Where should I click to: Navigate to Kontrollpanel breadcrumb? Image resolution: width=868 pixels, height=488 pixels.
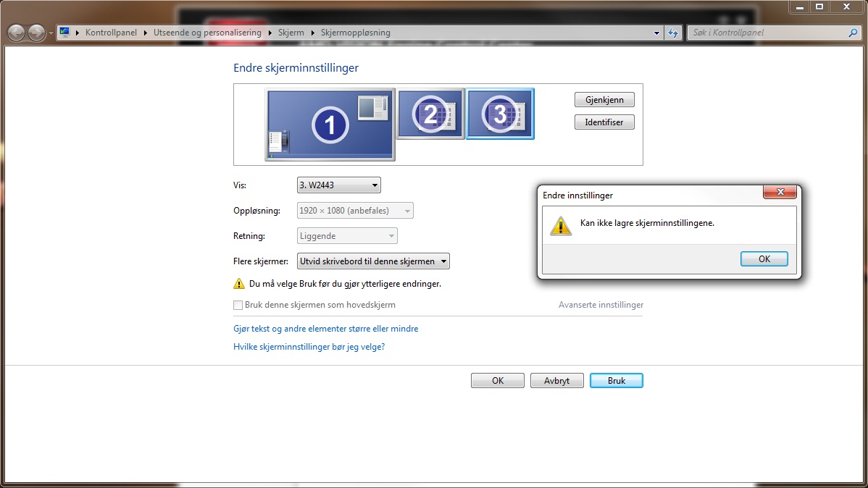(x=111, y=33)
